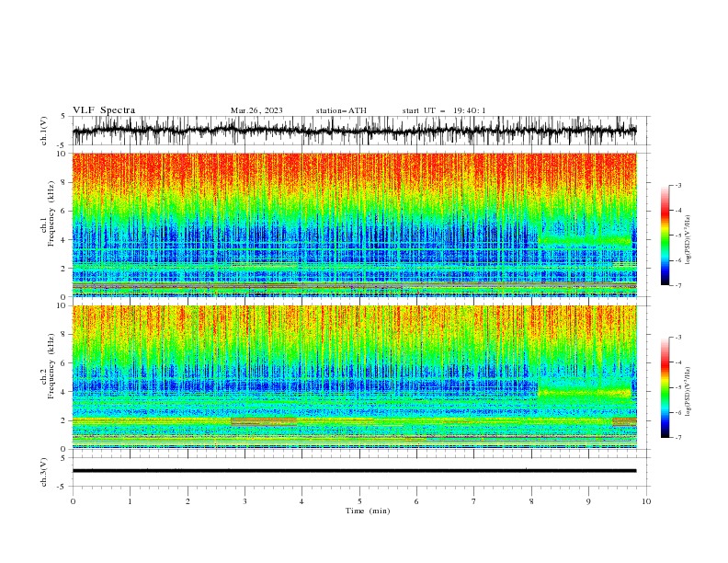
Task: Select the date label "Mar.26, 2023"
Action: (256, 110)
